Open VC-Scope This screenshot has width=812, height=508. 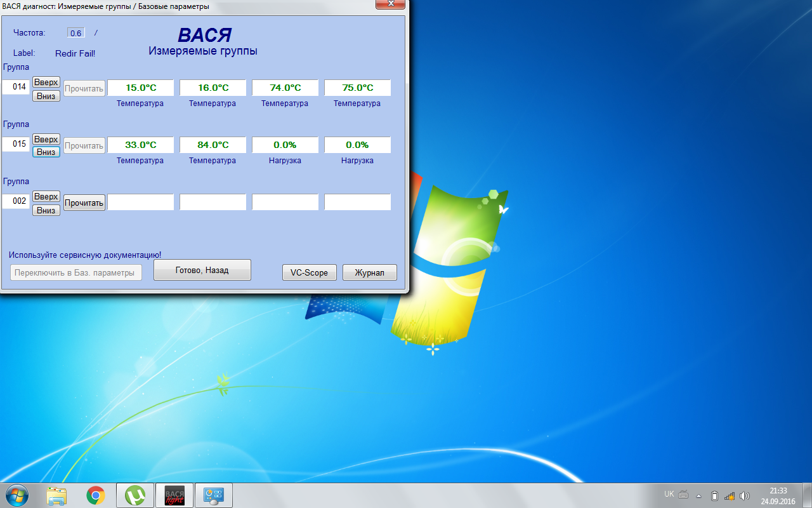click(309, 272)
